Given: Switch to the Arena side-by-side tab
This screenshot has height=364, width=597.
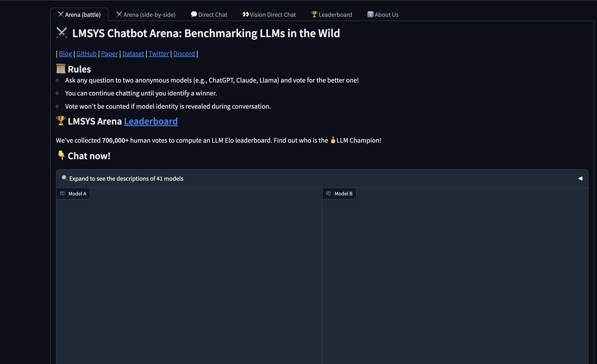Looking at the screenshot, I should [x=145, y=14].
